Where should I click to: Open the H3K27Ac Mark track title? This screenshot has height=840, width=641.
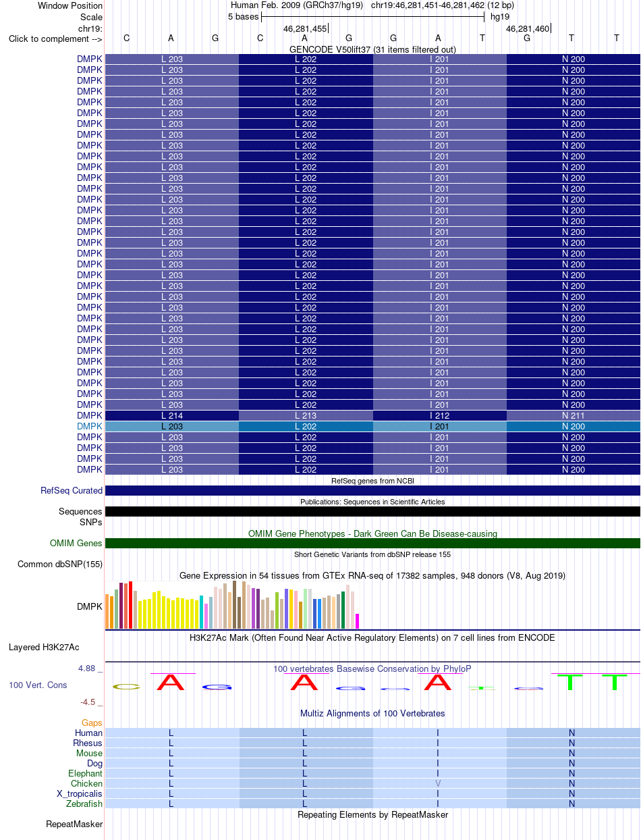pos(372,637)
